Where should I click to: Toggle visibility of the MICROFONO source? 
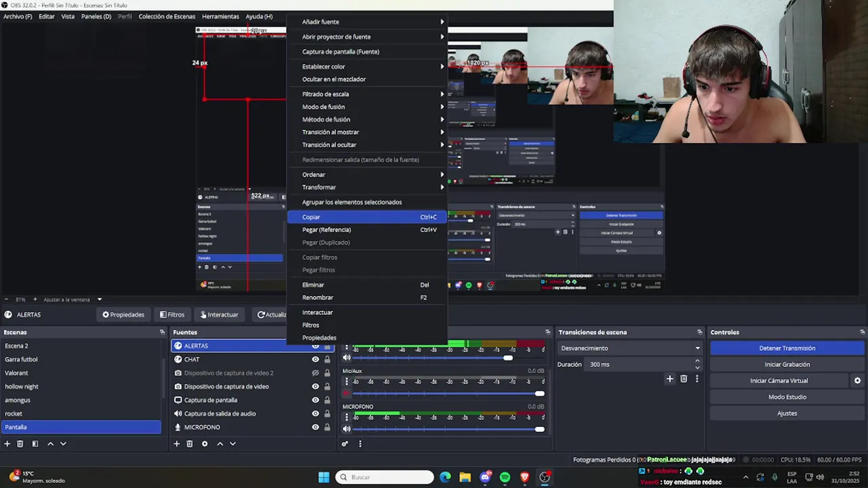point(315,427)
